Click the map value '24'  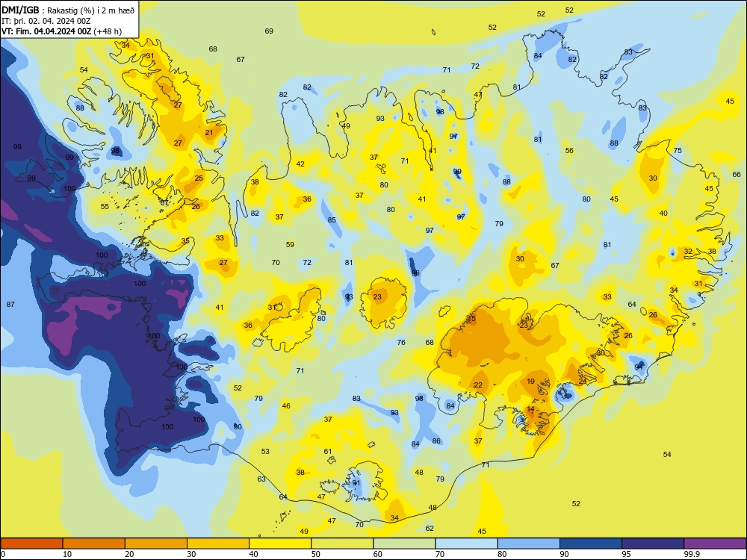[x=583, y=382]
